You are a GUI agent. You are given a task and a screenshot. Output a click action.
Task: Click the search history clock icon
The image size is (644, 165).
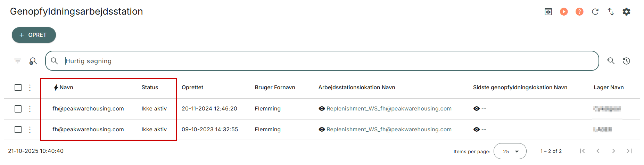tap(626, 61)
